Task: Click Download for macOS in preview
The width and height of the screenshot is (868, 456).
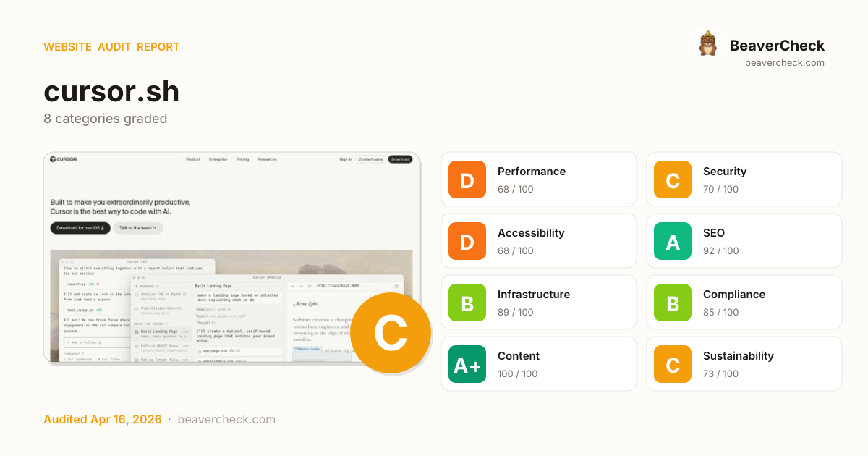Action: point(80,228)
